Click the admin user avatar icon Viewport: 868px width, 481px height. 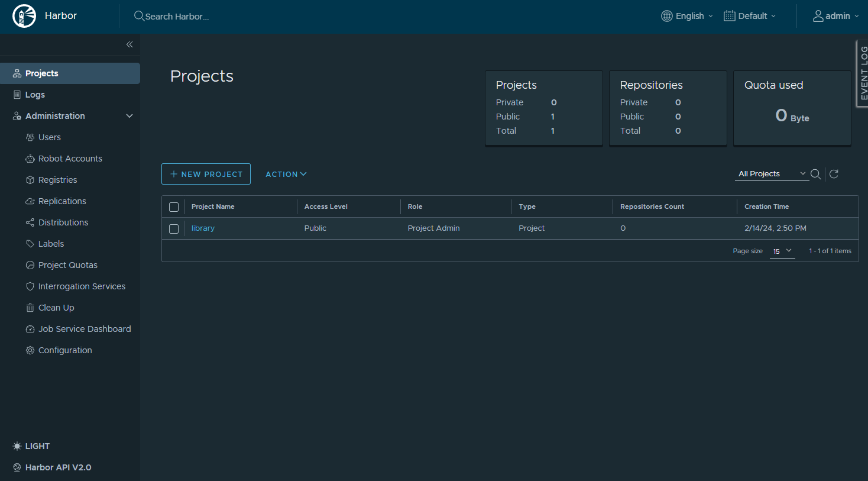pos(818,16)
